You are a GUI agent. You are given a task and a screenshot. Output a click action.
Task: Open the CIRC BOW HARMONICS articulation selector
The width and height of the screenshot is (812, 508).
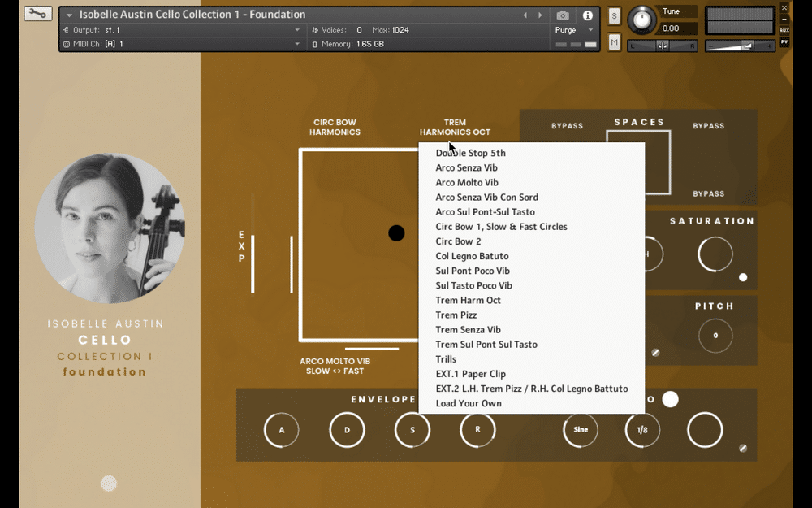pyautogui.click(x=335, y=127)
